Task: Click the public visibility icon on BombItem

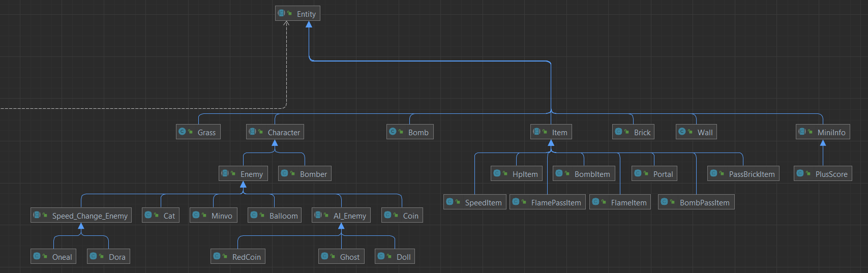Action: 567,173
